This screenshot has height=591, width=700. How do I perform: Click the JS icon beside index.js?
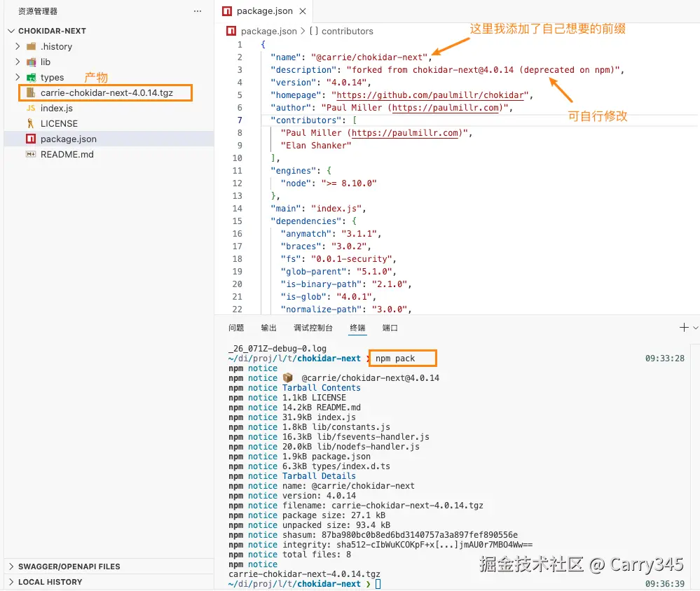tap(31, 108)
